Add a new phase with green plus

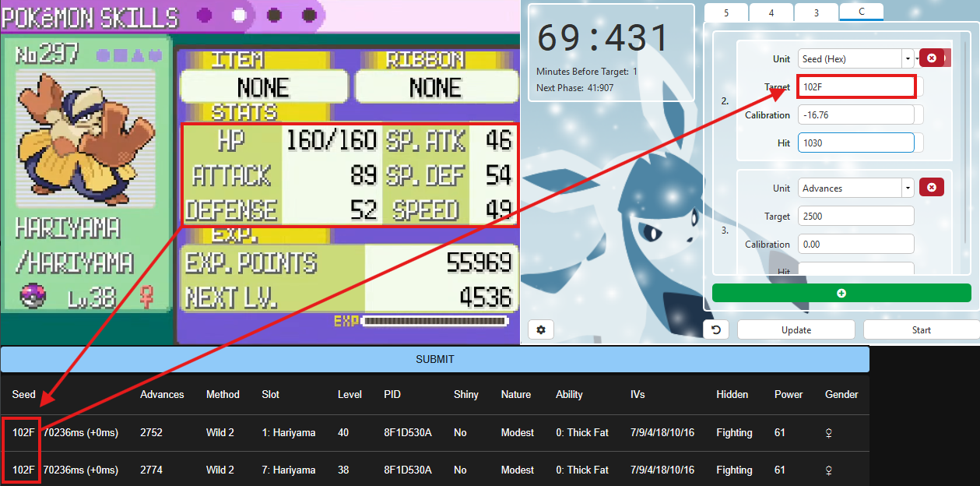(x=841, y=293)
